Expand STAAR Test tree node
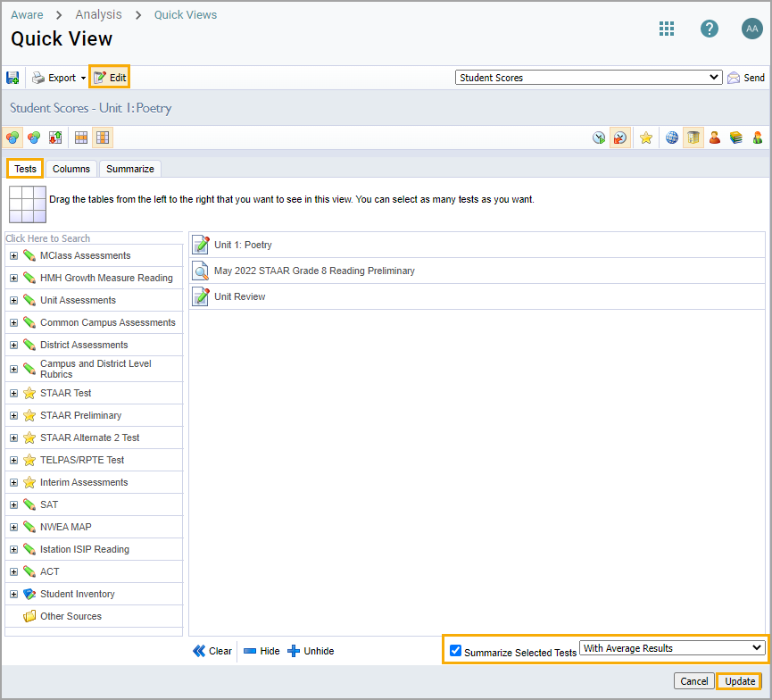This screenshot has height=700, width=772. click(13, 393)
